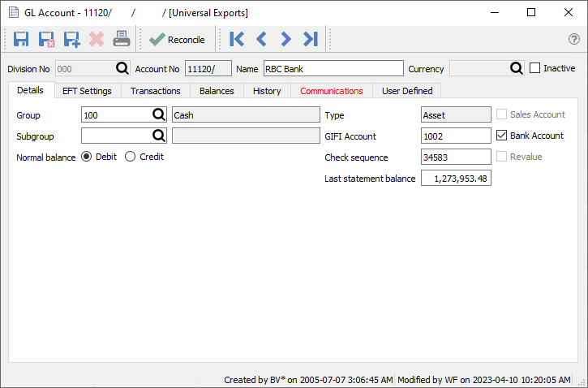This screenshot has width=588, height=388.
Task: Minimize the GL Account window
Action: (495, 12)
